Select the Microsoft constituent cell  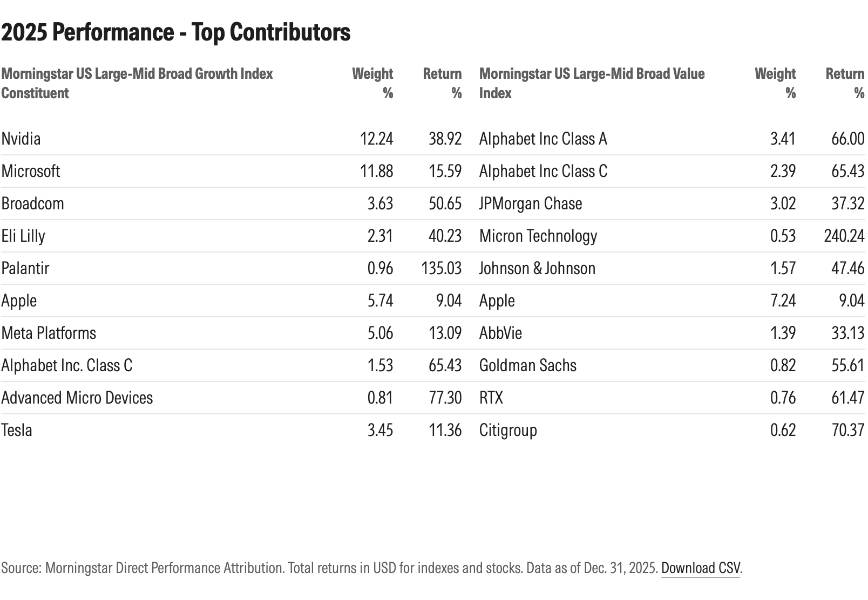pos(31,171)
